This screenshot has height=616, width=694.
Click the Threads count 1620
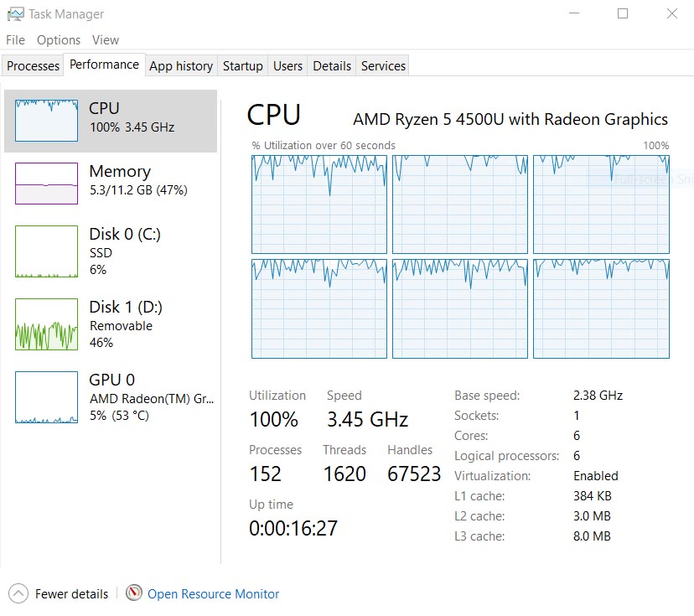(344, 474)
